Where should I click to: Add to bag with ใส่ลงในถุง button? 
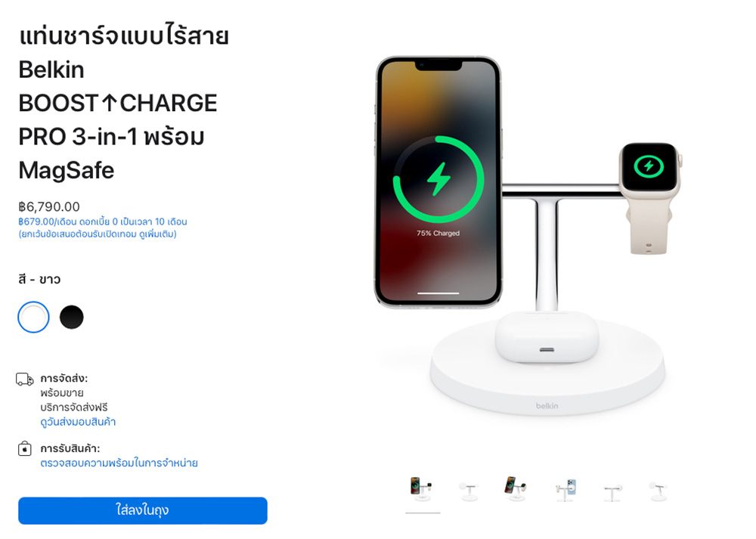143,510
